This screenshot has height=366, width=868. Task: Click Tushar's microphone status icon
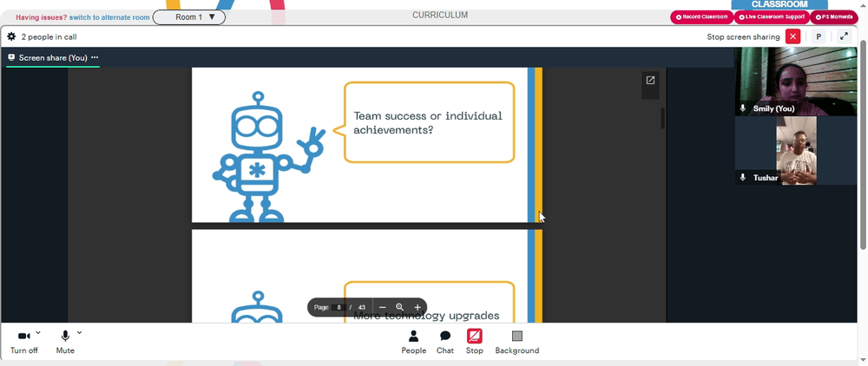click(x=743, y=178)
